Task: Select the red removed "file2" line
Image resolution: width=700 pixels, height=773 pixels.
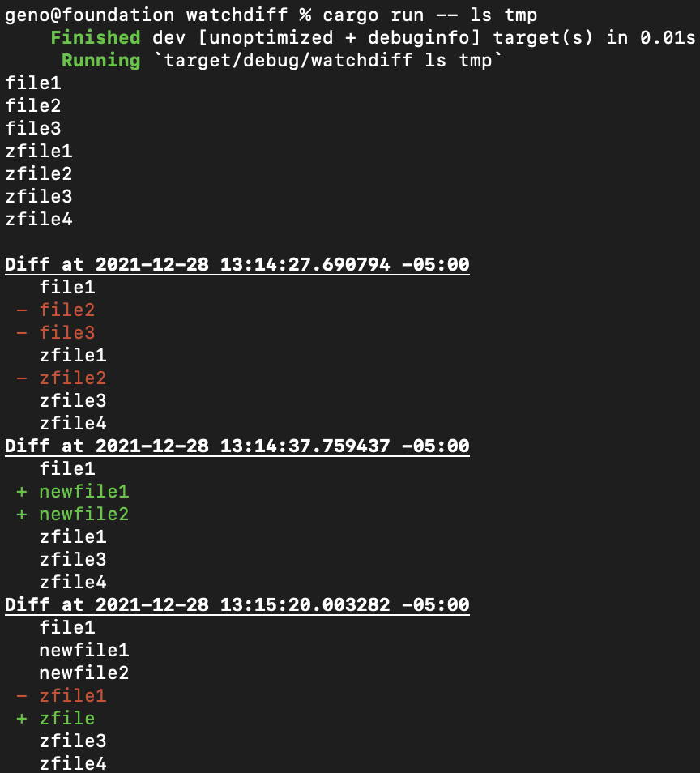Action: pyautogui.click(x=67, y=310)
